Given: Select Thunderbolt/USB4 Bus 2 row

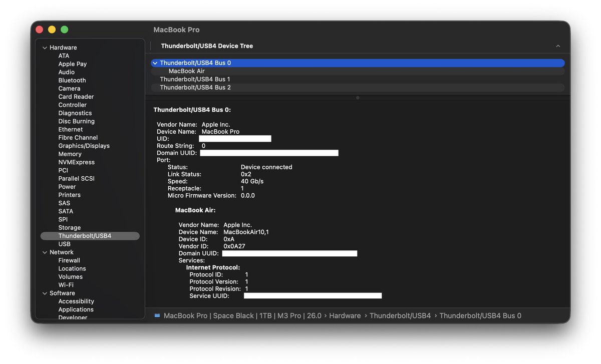Looking at the screenshot, I should point(358,88).
